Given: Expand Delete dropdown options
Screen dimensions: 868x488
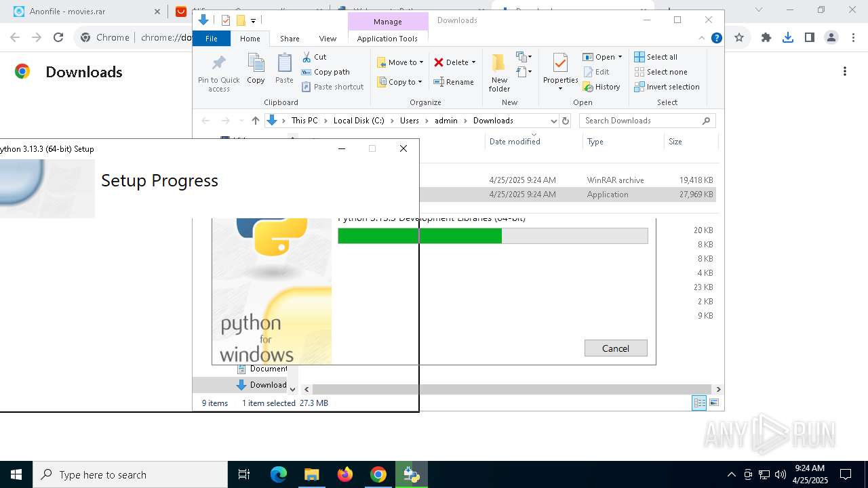Looking at the screenshot, I should point(473,62).
